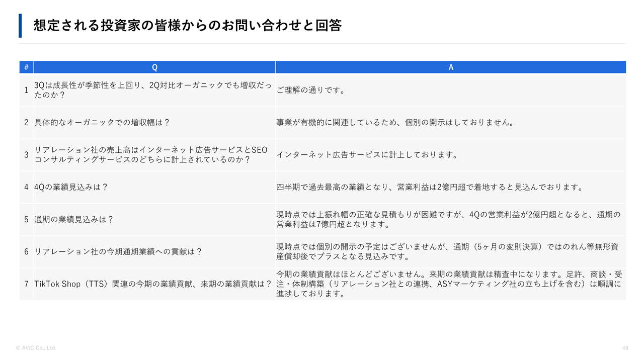Select question 6 on リアレーション社 full-year contribution

point(118,252)
